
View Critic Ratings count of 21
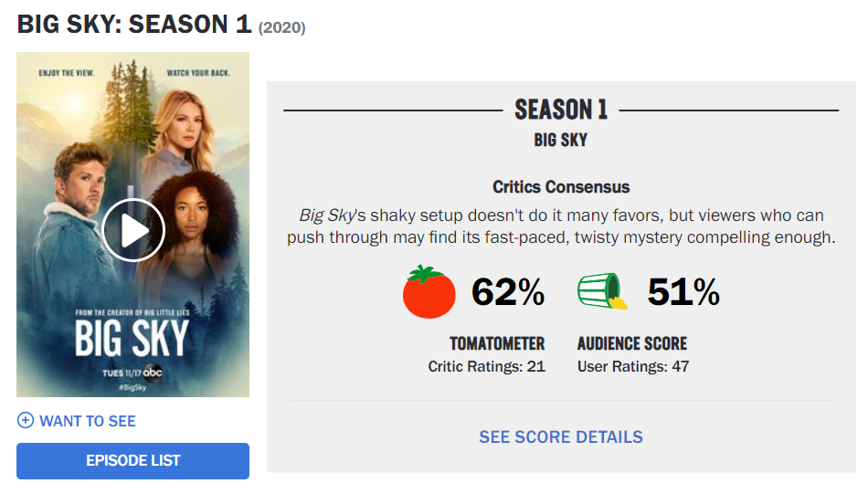click(487, 366)
